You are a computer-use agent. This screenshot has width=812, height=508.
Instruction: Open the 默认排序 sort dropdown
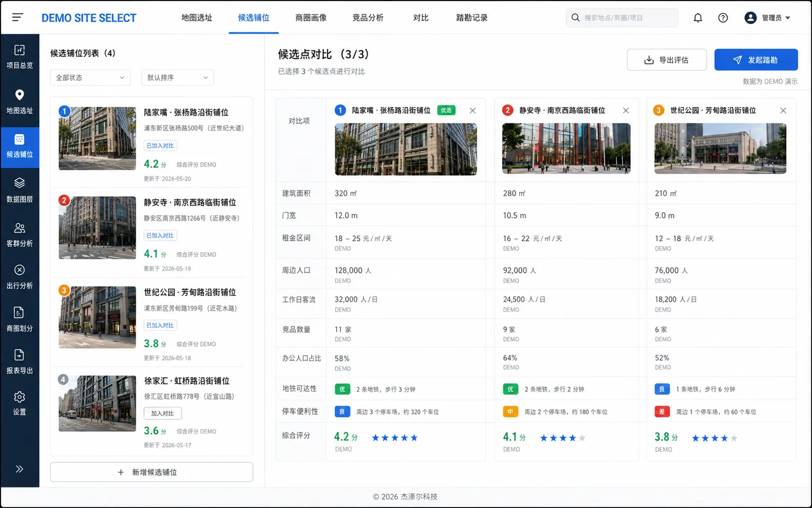click(177, 77)
